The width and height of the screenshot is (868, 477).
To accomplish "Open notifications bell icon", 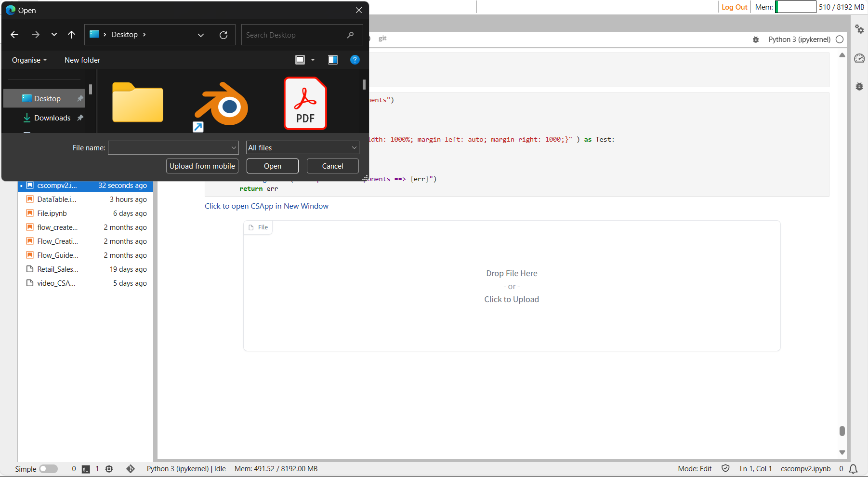I will (853, 469).
